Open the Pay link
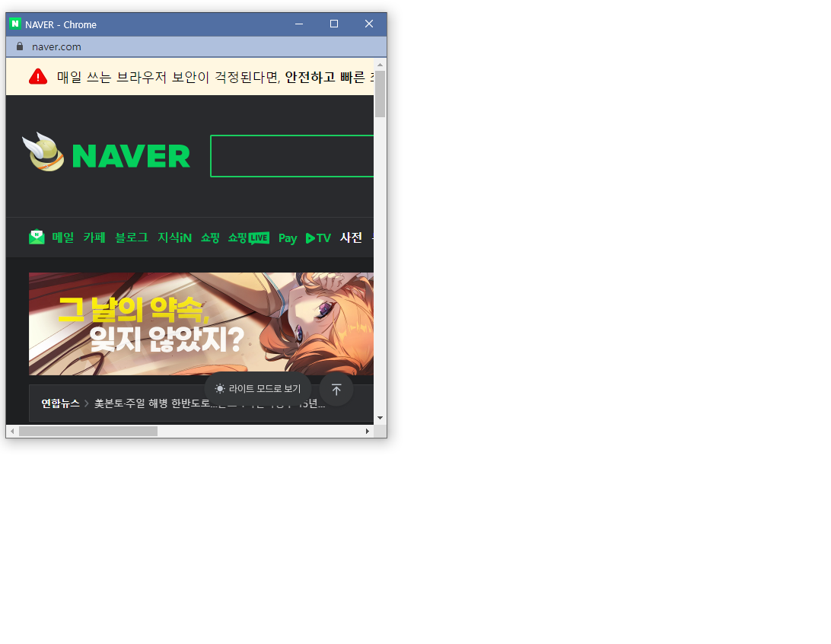Screen dimensions: 831x644 pos(288,238)
